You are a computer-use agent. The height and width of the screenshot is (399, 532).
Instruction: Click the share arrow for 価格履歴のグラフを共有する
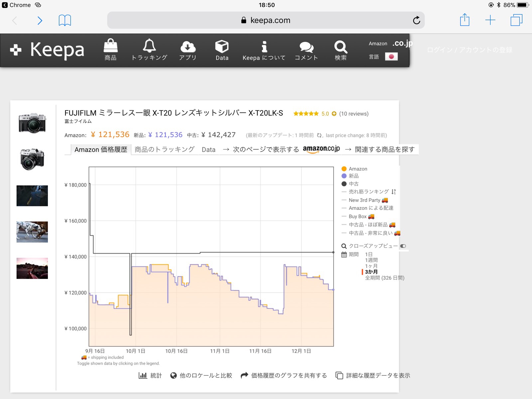tap(244, 375)
